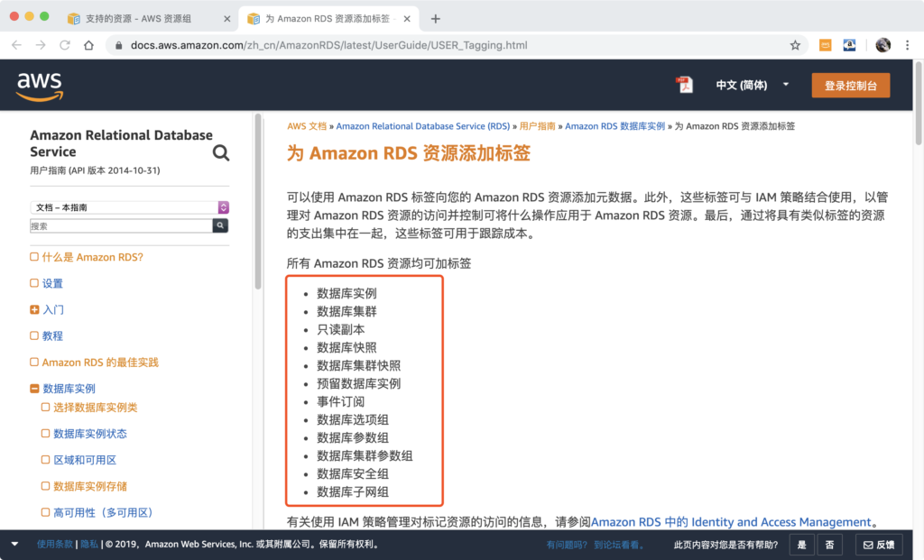Open a new browser tab
The width and height of the screenshot is (924, 560).
click(436, 19)
